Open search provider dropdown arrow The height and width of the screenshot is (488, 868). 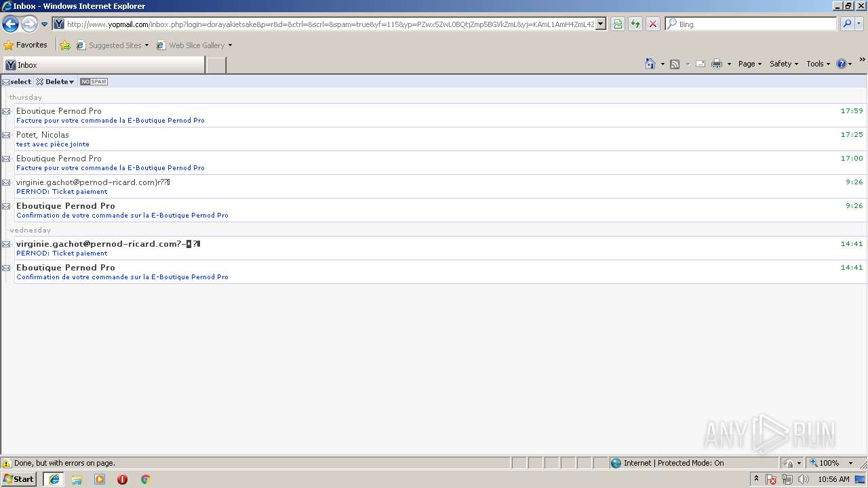pyautogui.click(x=859, y=24)
